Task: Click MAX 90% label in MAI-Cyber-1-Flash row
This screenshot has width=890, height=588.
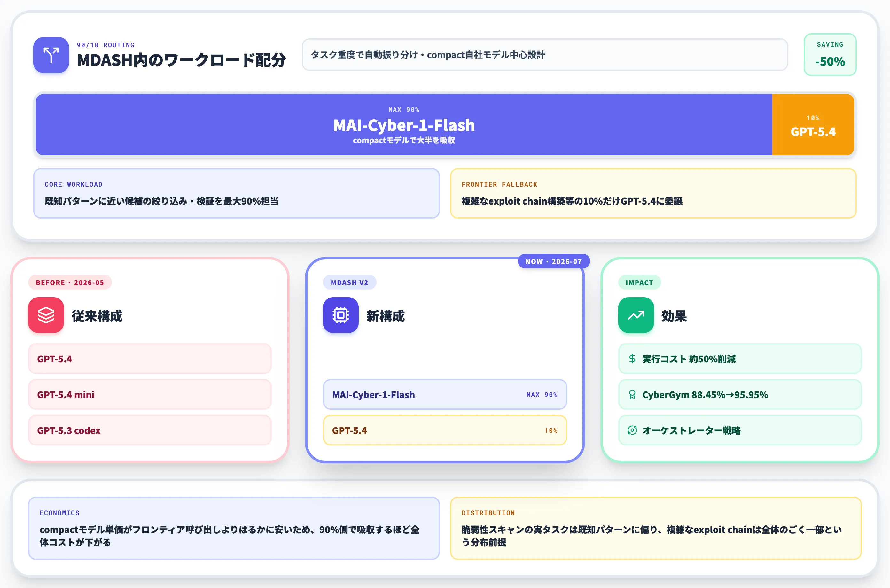Action: tap(542, 394)
